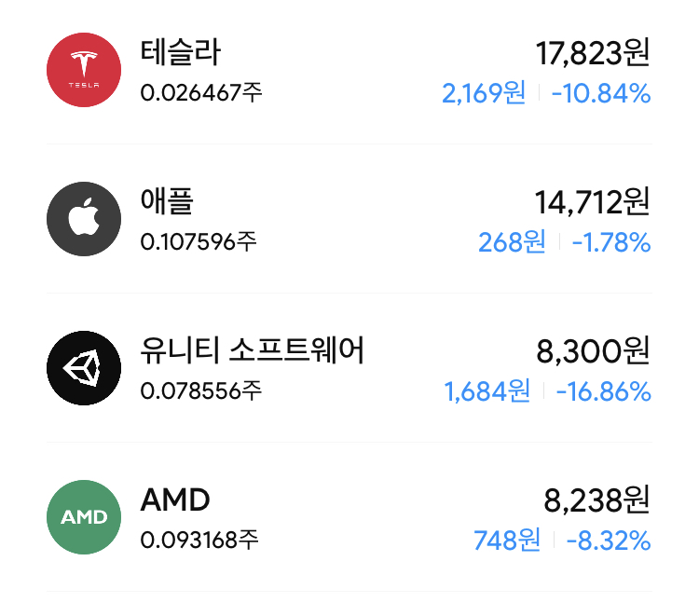Open the 테슬라 stock name

click(180, 52)
